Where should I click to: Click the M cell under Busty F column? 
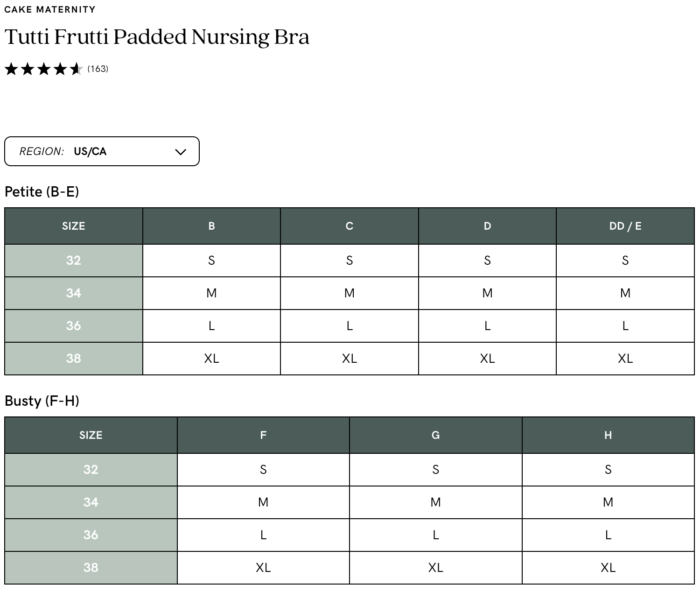pyautogui.click(x=263, y=502)
